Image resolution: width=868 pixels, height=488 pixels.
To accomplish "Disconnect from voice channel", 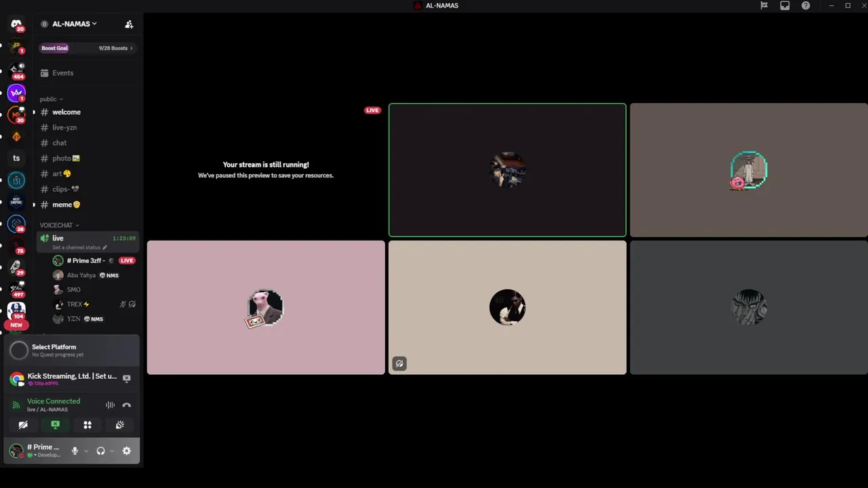I will pyautogui.click(x=126, y=405).
